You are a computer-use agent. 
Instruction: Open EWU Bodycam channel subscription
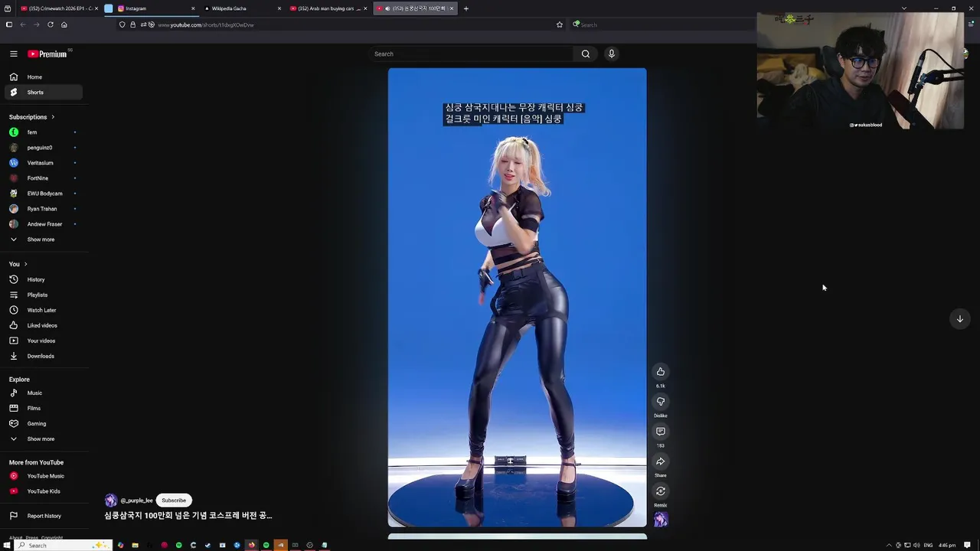[x=42, y=194]
